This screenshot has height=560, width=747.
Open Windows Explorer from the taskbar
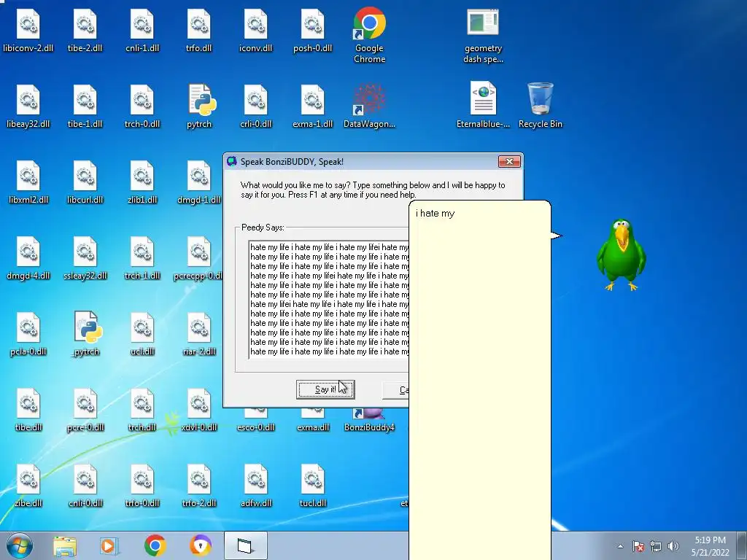[x=65, y=545]
